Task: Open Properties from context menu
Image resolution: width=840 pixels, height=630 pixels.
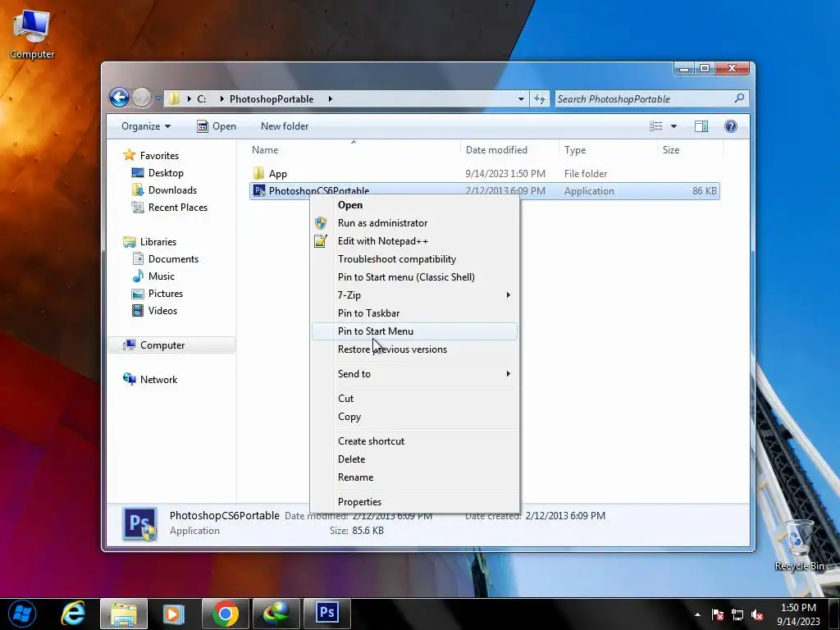Action: 414,502
